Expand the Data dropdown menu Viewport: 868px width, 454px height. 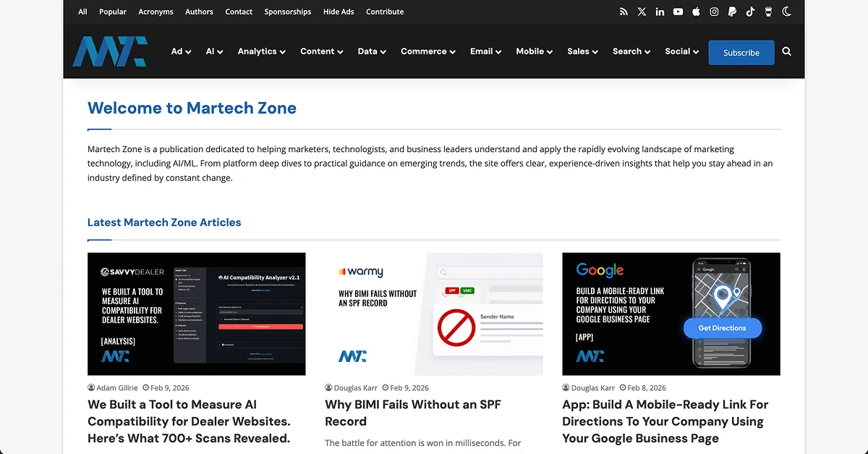(x=372, y=51)
